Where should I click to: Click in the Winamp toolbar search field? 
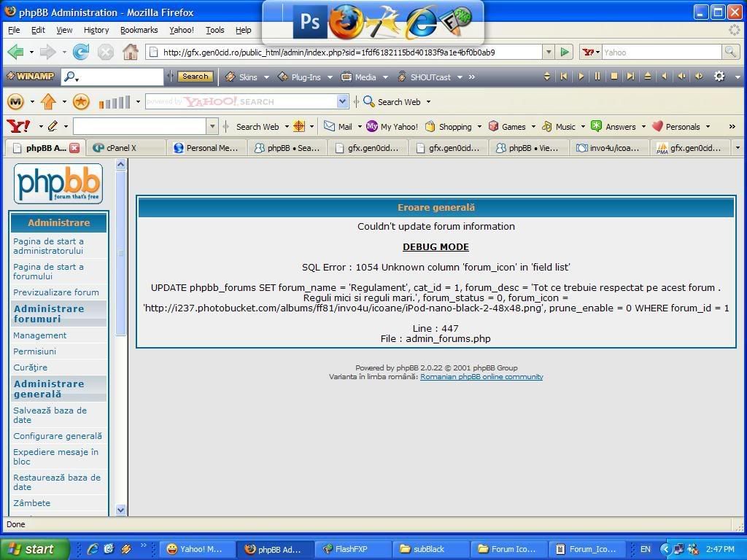[x=112, y=76]
